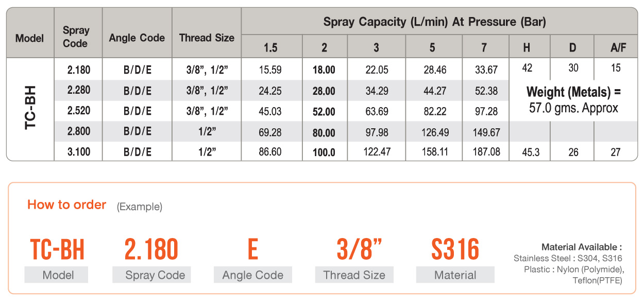Click the TC-BH model cell in table
Image resolution: width=644 pixels, height=305 pixels.
click(x=30, y=109)
